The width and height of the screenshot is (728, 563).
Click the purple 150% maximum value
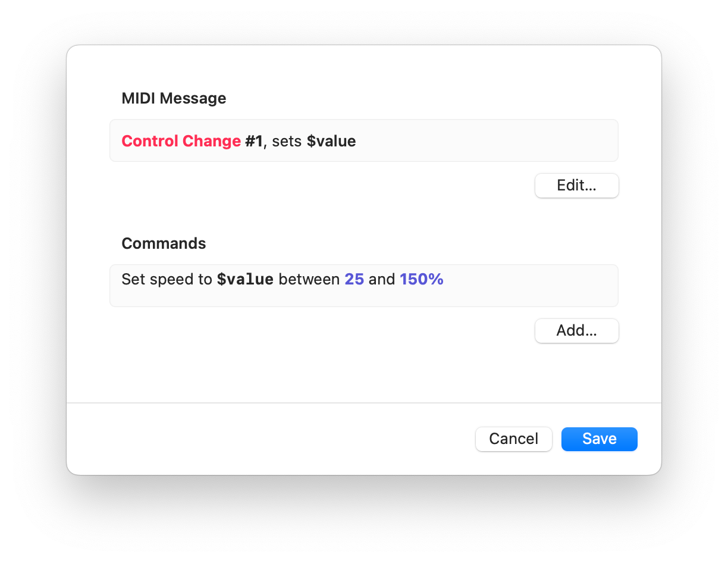pyautogui.click(x=422, y=279)
